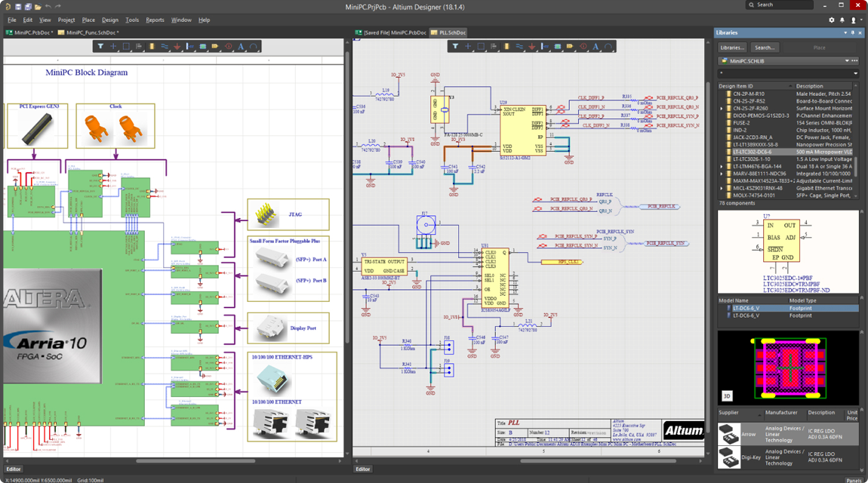Switch to the [Saved File] MiniPC.PcbDoc tab
Screen dimensions: 868x483
pyautogui.click(x=391, y=32)
